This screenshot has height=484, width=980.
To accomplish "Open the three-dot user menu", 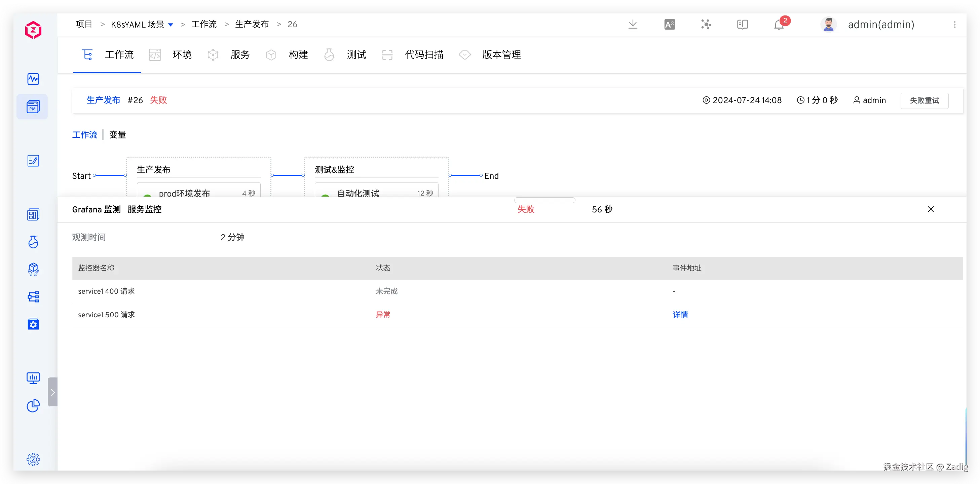I will [954, 25].
